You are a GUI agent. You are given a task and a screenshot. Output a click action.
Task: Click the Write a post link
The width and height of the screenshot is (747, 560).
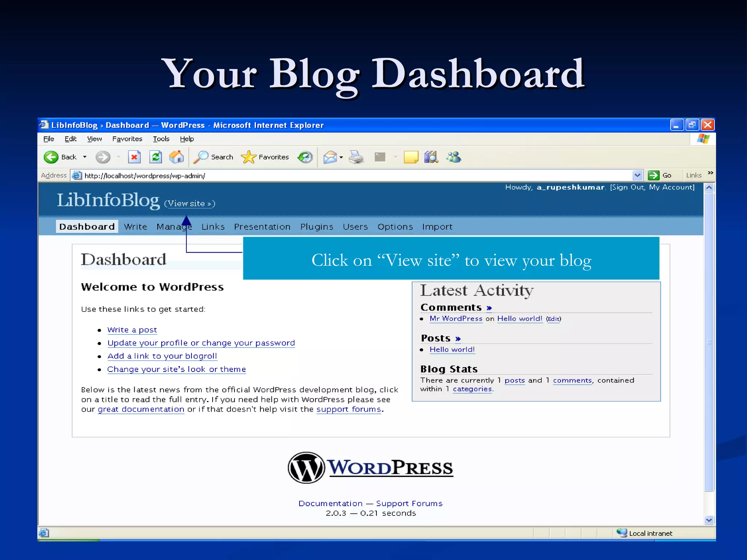tap(132, 330)
